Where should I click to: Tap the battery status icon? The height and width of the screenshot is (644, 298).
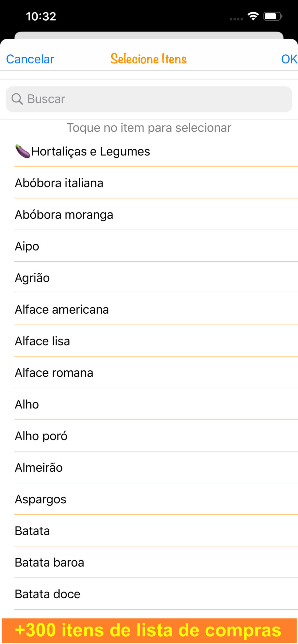273,16
